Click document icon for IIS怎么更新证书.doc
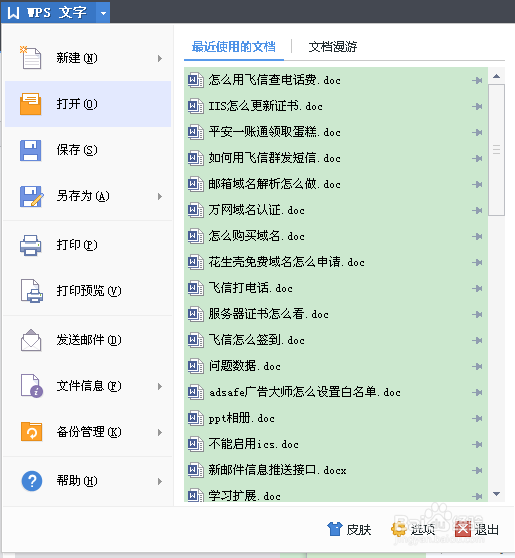515x558 pixels. 195,106
